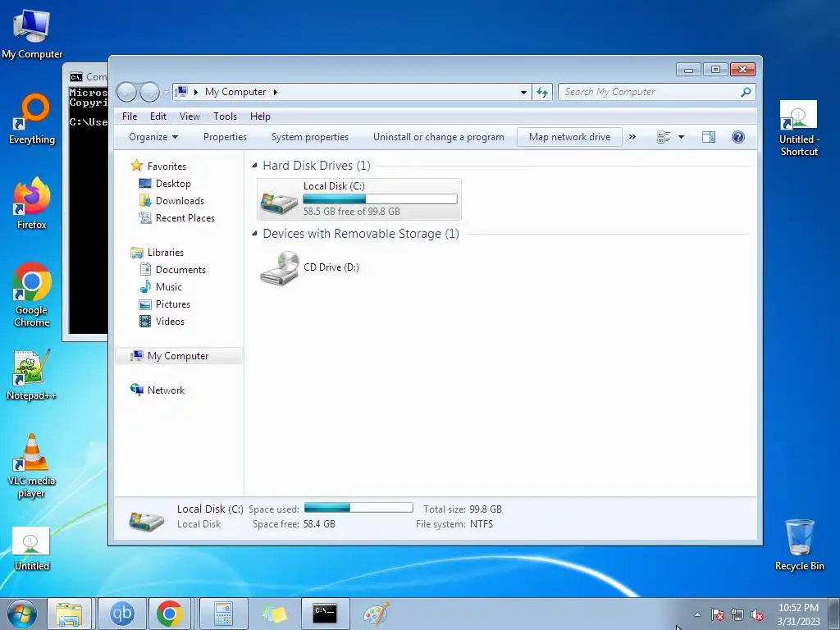Collapse the Hard Disk Drives group
This screenshot has height=630, width=840.
[254, 166]
